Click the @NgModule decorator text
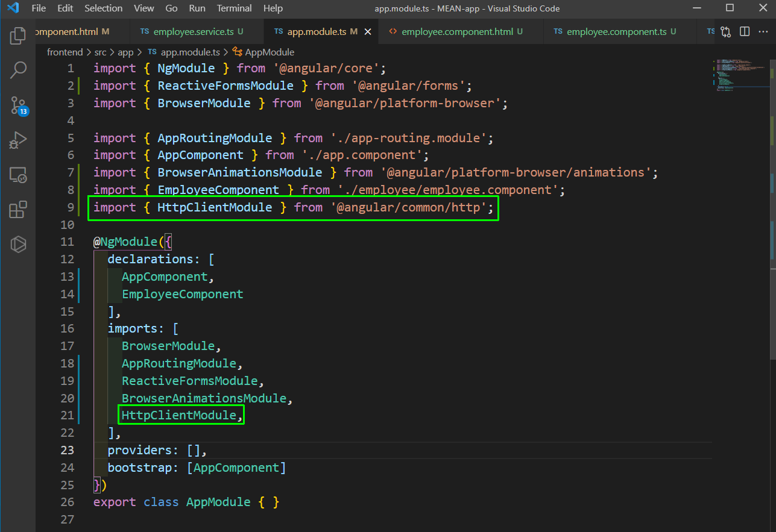 click(x=125, y=242)
